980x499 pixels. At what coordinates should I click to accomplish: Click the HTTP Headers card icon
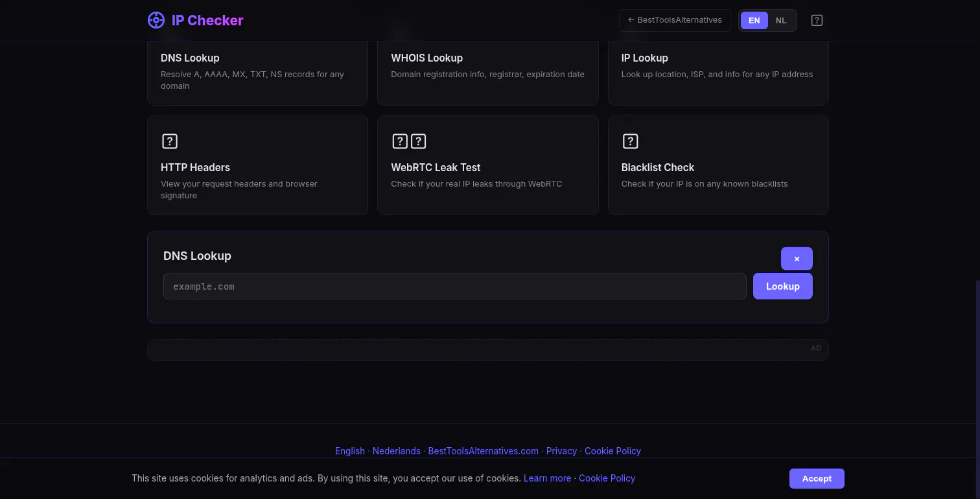tap(169, 141)
